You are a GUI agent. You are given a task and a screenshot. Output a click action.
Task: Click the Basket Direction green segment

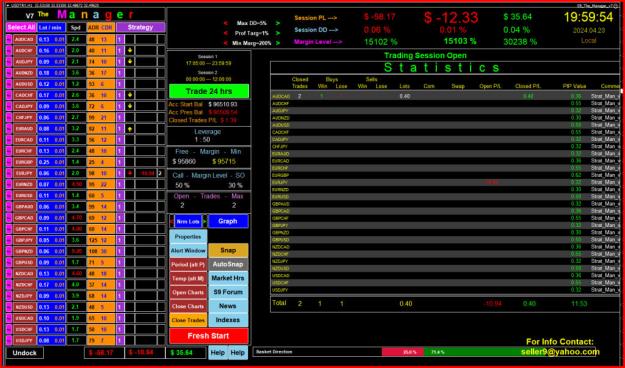coord(509,352)
